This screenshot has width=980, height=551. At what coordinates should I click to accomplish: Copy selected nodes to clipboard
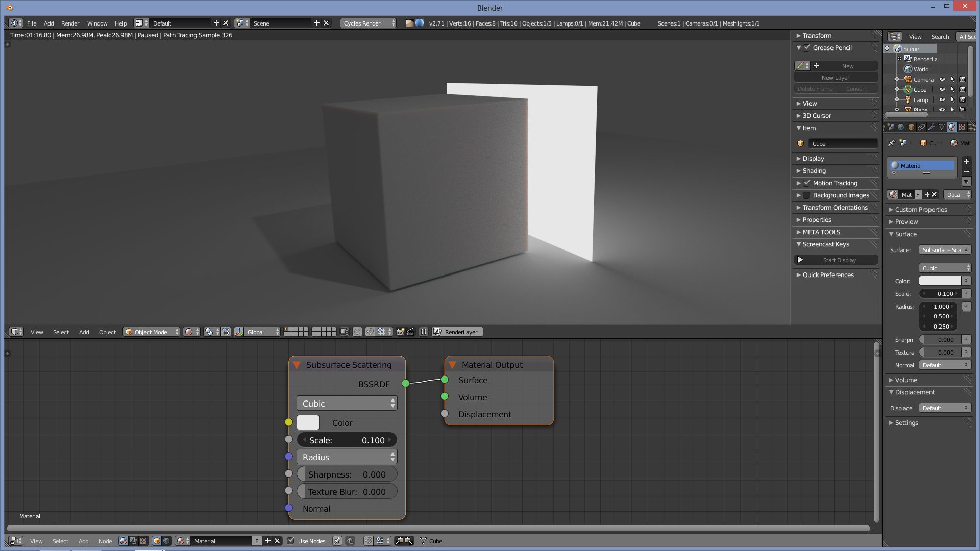399,541
